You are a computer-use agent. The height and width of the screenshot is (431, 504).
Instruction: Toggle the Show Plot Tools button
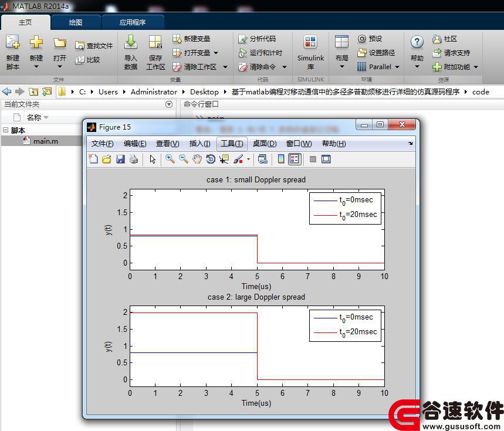tap(326, 159)
